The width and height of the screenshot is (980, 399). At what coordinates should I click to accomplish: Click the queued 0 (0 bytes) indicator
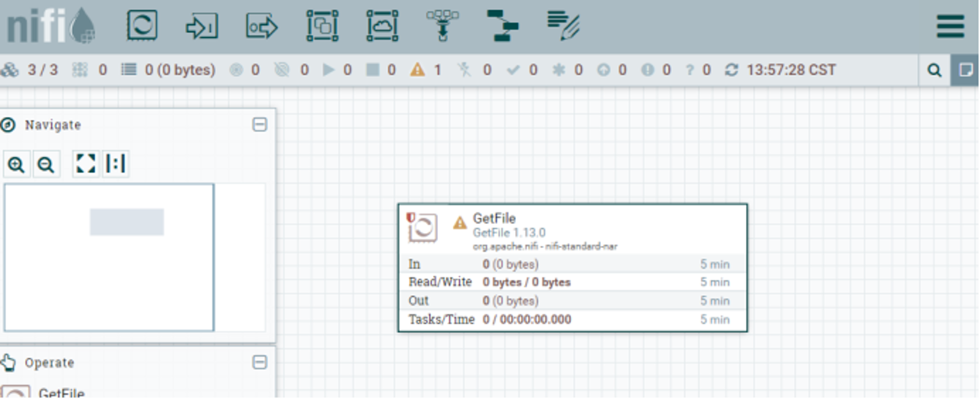pos(168,70)
